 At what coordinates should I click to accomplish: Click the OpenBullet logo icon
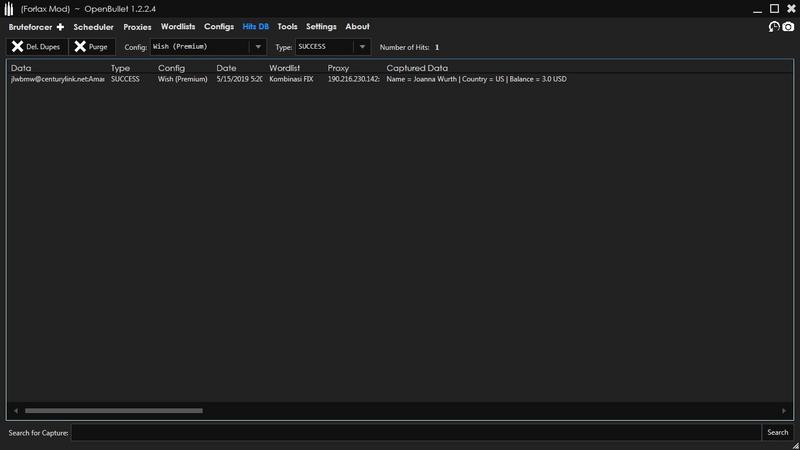click(x=9, y=9)
